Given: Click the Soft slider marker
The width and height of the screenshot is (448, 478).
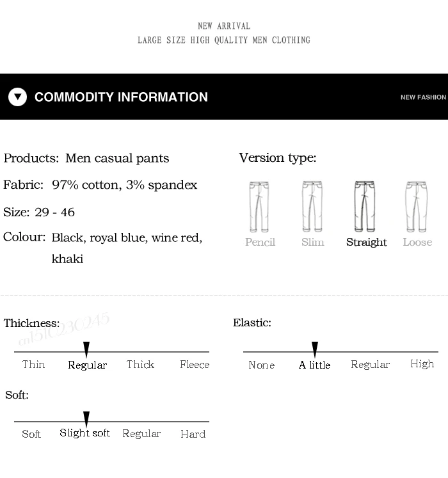Looking at the screenshot, I should [86, 419].
